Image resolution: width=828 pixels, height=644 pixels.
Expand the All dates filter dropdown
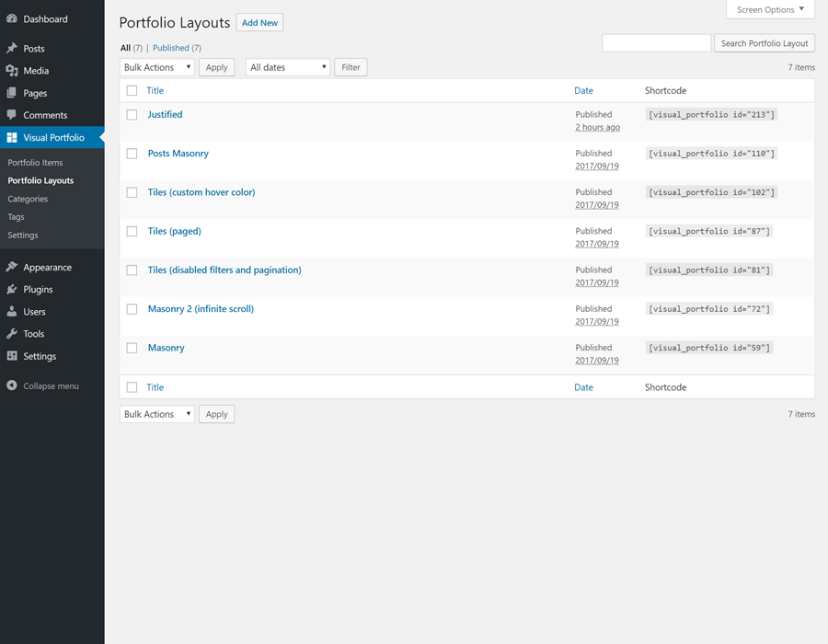tap(287, 67)
